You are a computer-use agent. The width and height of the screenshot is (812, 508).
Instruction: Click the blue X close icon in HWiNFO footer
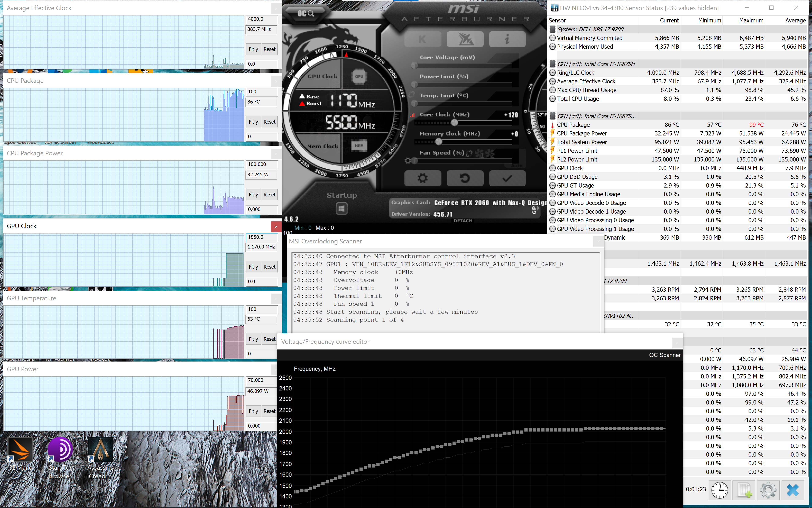coord(793,490)
